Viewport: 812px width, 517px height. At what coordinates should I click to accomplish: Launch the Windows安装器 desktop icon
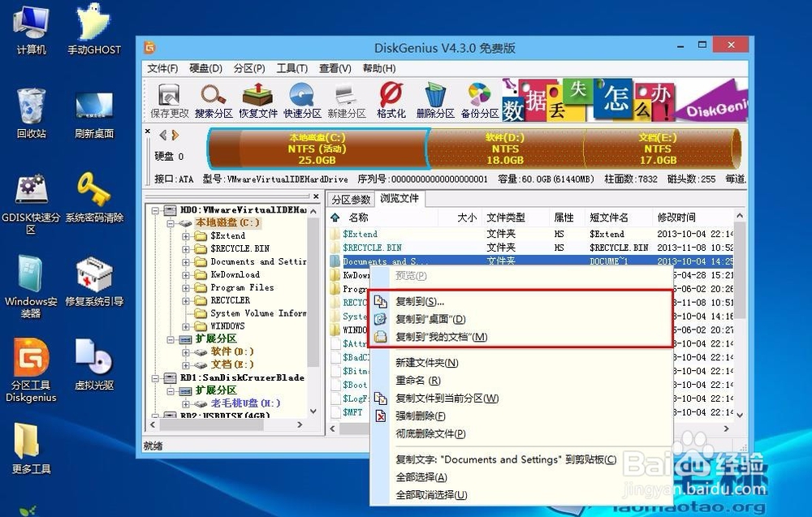31,287
